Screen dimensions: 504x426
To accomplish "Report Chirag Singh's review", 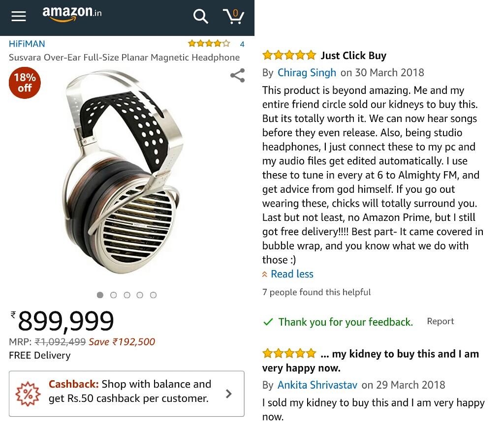I will (441, 321).
